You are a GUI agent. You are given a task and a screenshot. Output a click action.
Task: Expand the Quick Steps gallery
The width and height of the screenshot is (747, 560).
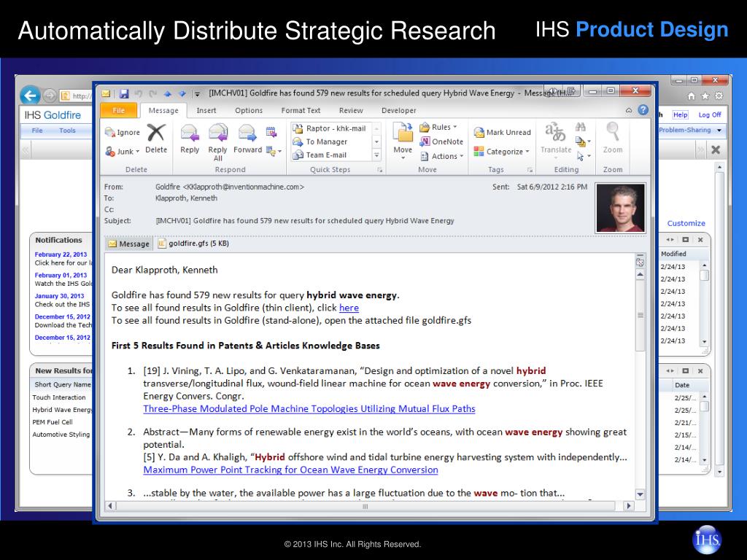coord(376,155)
